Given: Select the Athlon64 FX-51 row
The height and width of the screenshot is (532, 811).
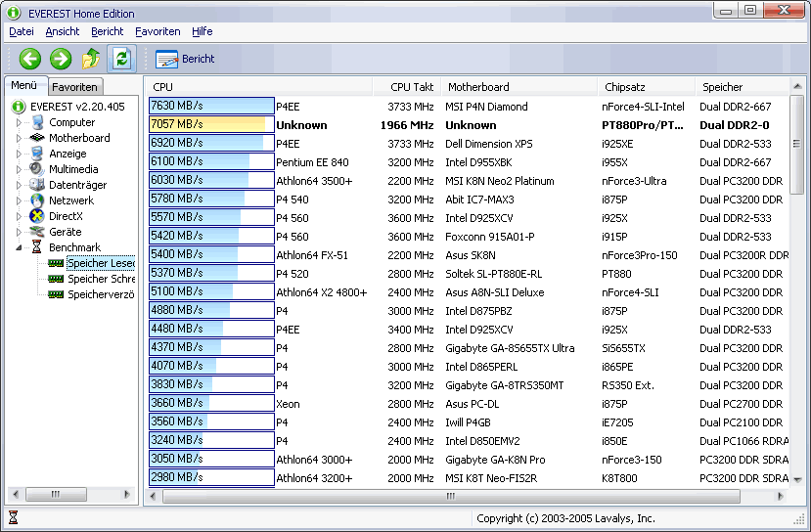Looking at the screenshot, I should pos(469,255).
